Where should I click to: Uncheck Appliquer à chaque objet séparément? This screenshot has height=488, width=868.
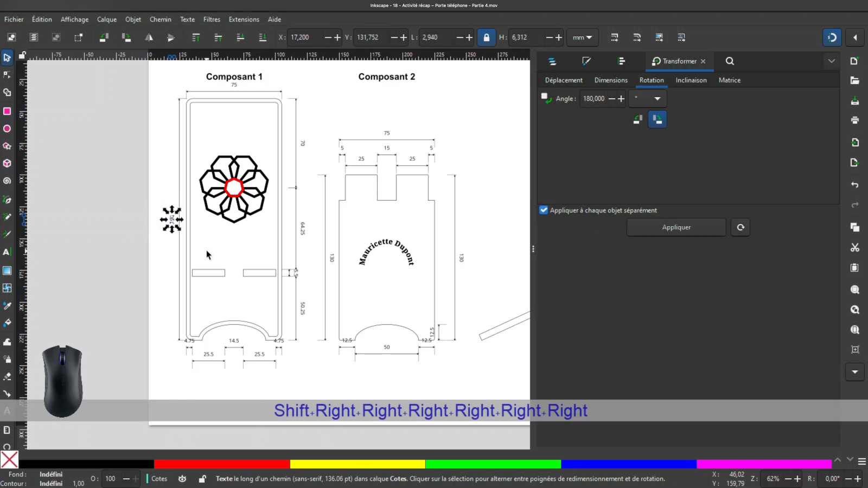point(544,210)
